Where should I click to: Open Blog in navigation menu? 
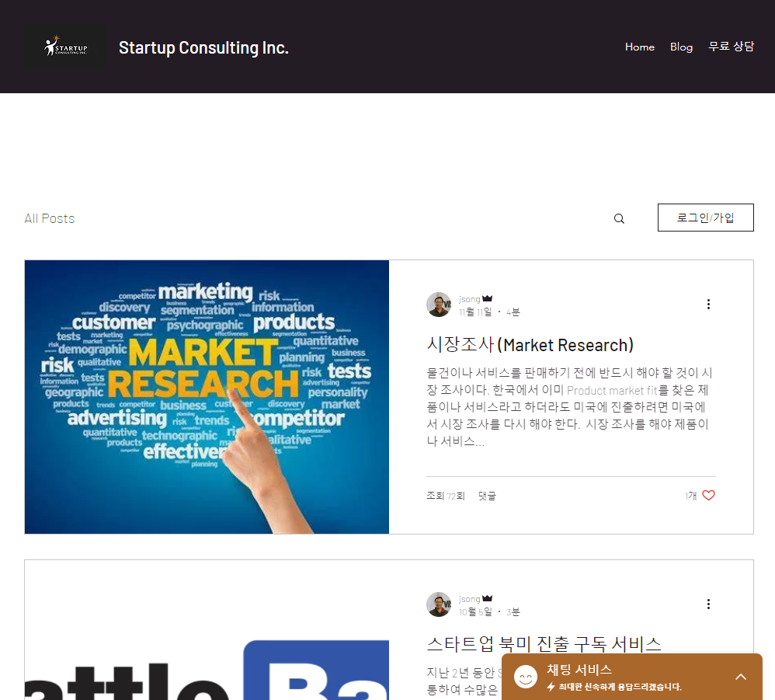pos(681,47)
